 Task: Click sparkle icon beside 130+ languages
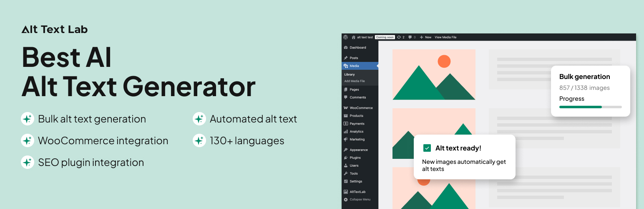click(x=199, y=141)
